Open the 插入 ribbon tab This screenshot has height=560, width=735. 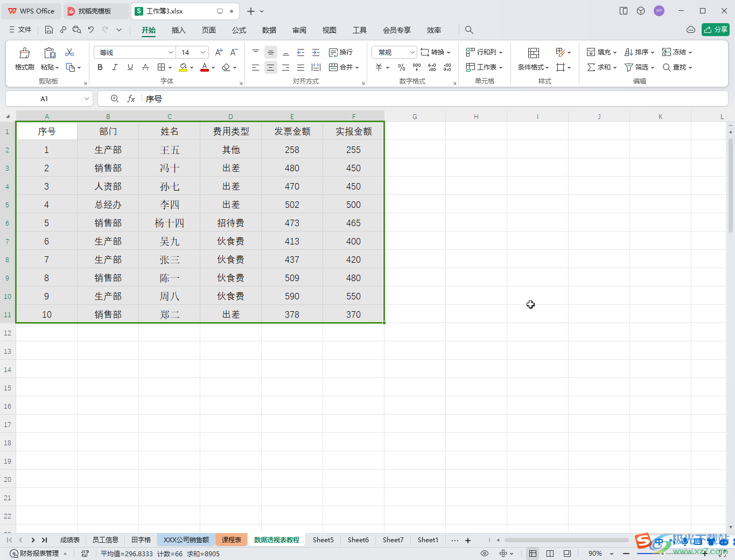tap(178, 30)
